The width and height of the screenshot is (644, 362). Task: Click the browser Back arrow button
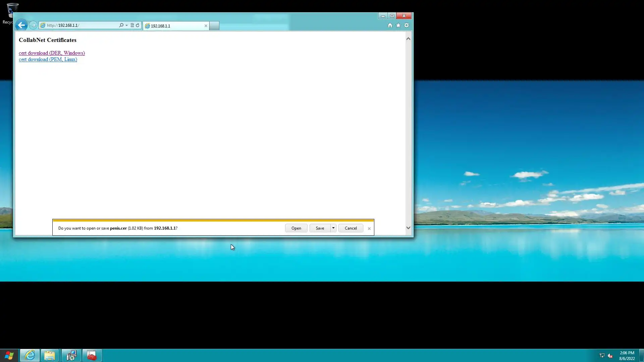point(21,25)
